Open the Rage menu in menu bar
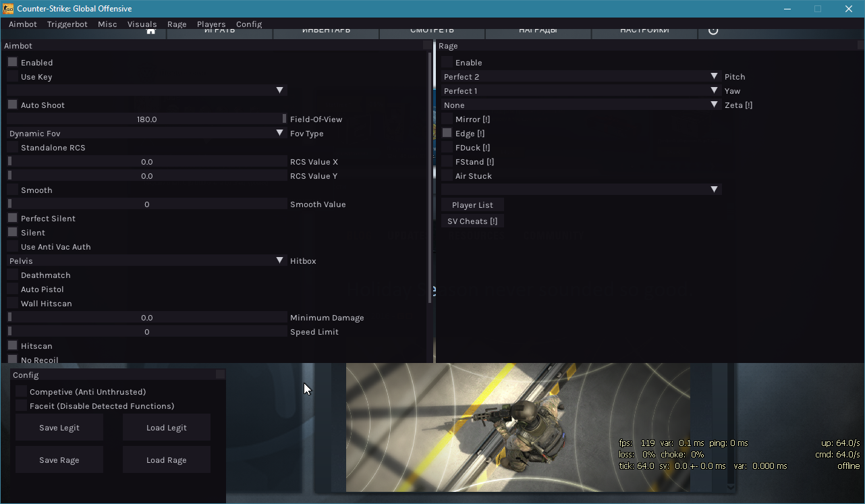Image resolution: width=865 pixels, height=504 pixels. (177, 24)
